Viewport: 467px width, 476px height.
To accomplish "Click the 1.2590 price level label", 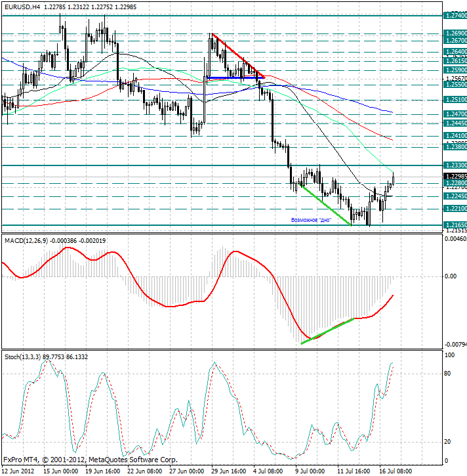I will point(455,70).
